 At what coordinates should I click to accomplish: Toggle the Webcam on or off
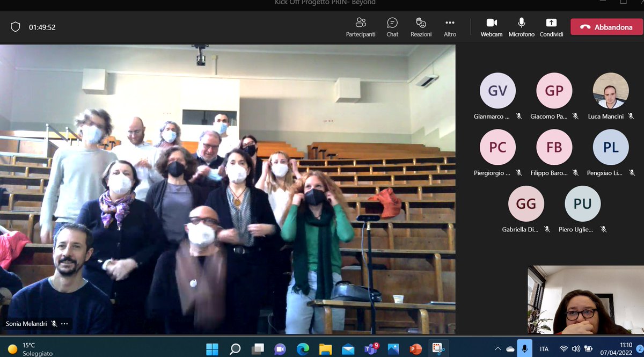tap(492, 27)
